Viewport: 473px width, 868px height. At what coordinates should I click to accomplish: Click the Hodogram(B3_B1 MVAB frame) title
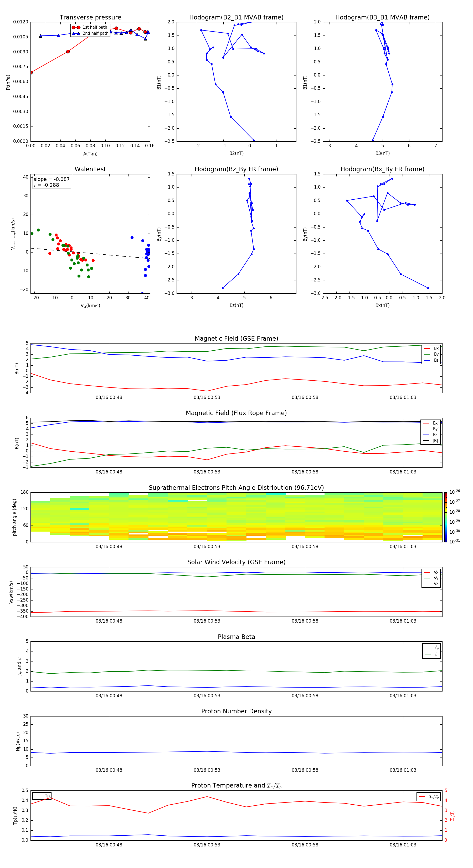tap(382, 18)
